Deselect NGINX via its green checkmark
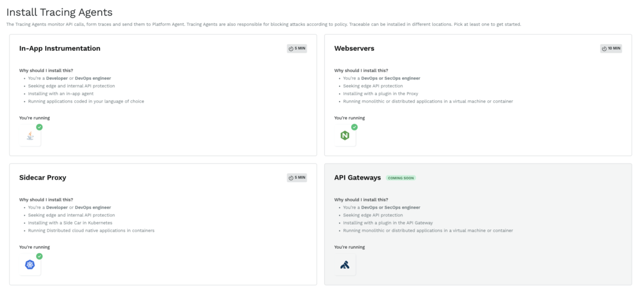The width and height of the screenshot is (644, 298). [x=354, y=127]
